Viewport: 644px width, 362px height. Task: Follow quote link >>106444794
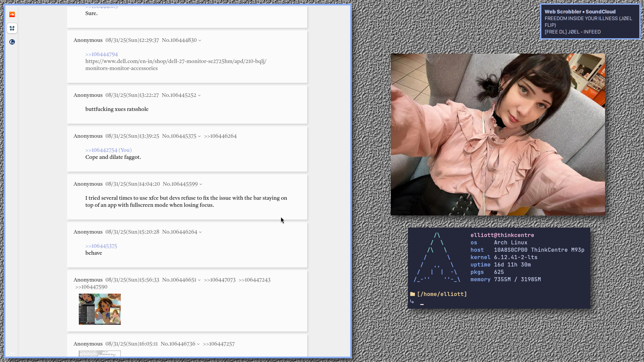pos(102,54)
